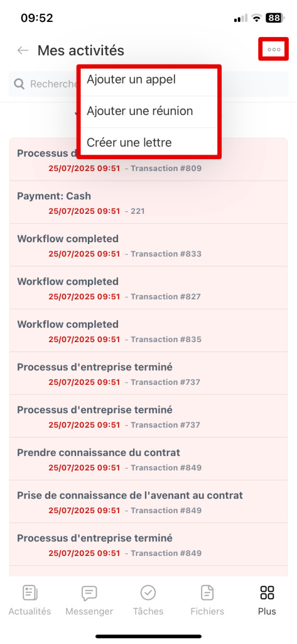Open the Fichiers document icon

207,593
